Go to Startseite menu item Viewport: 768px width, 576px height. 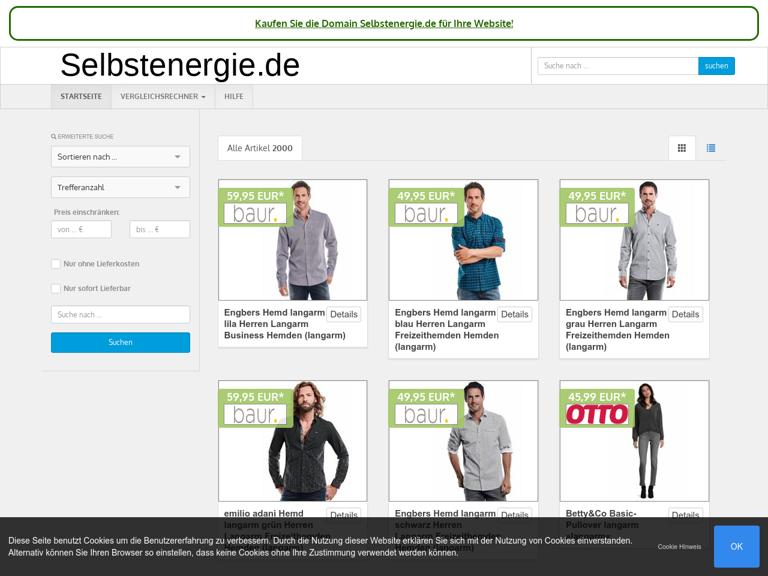[x=81, y=96]
